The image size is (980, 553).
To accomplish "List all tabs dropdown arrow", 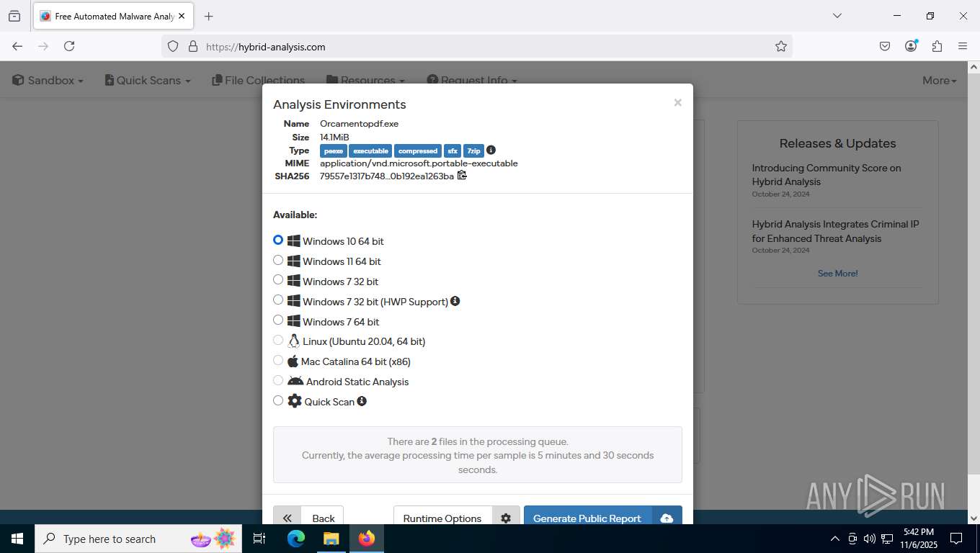I will tap(837, 16).
